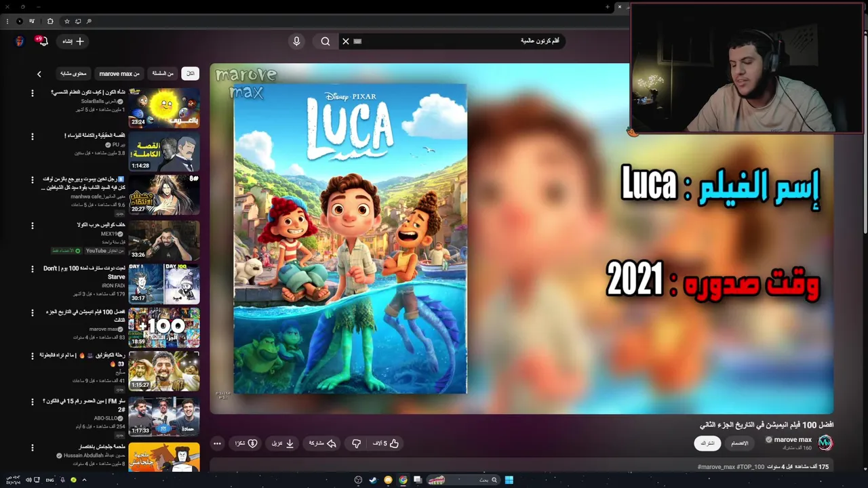Click the Join (الانضمام) button

[739, 443]
